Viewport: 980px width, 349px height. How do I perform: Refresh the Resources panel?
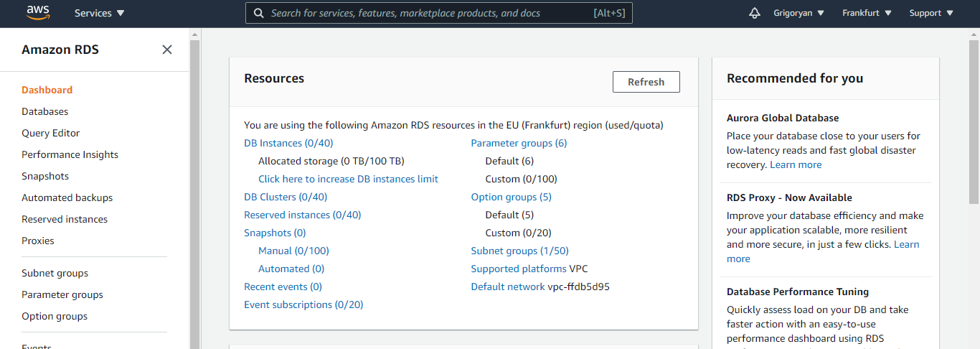point(646,82)
